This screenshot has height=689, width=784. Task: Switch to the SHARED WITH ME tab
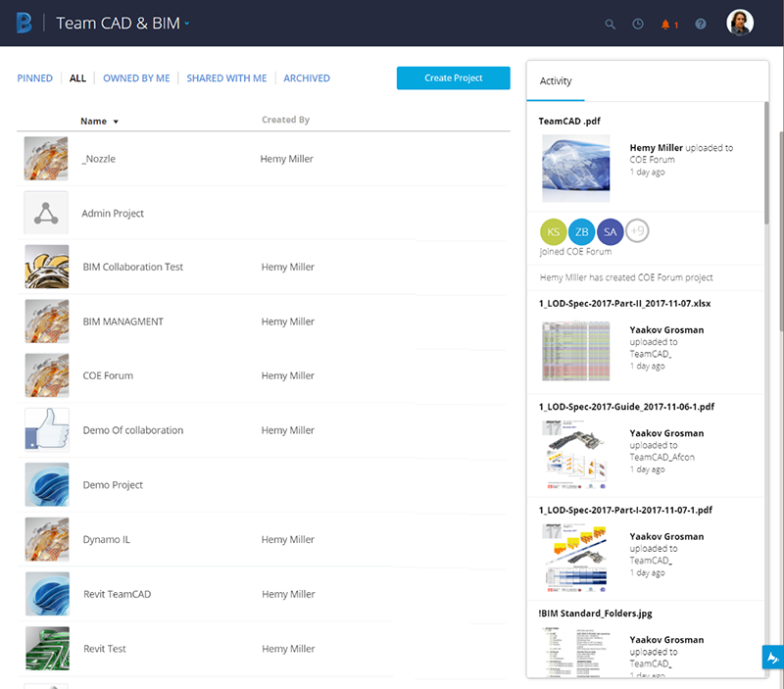tap(226, 78)
